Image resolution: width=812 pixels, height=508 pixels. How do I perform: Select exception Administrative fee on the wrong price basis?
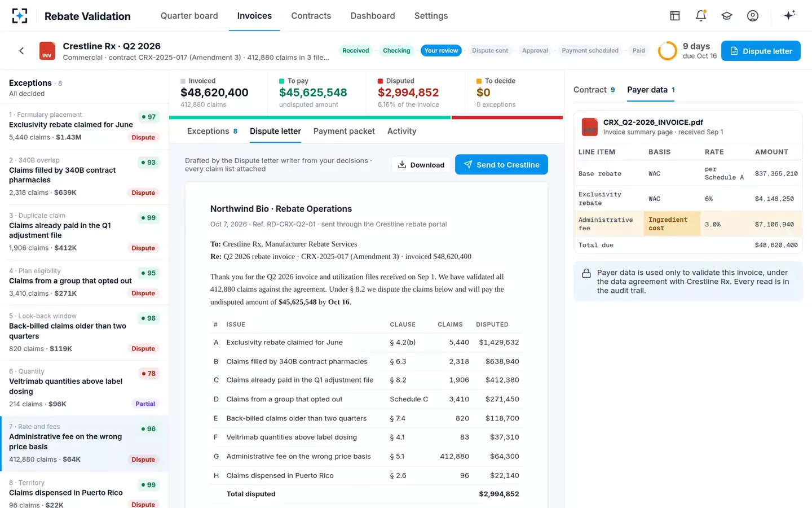[85, 444]
